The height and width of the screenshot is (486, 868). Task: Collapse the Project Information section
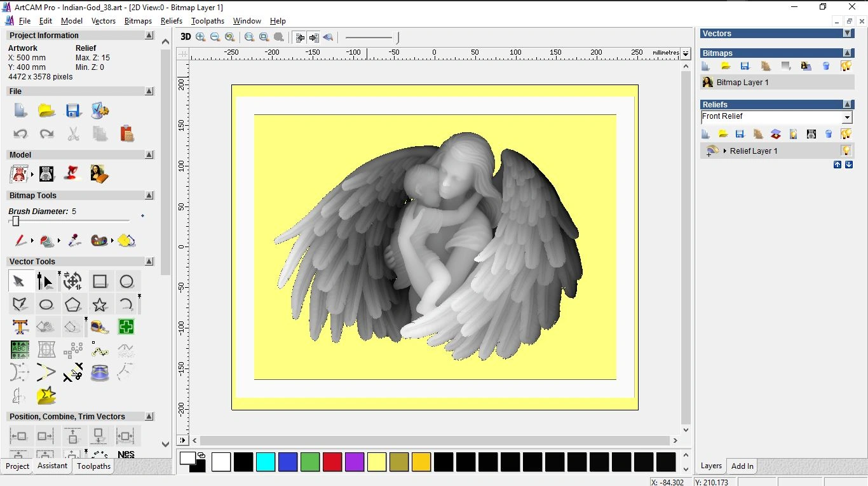(x=149, y=36)
